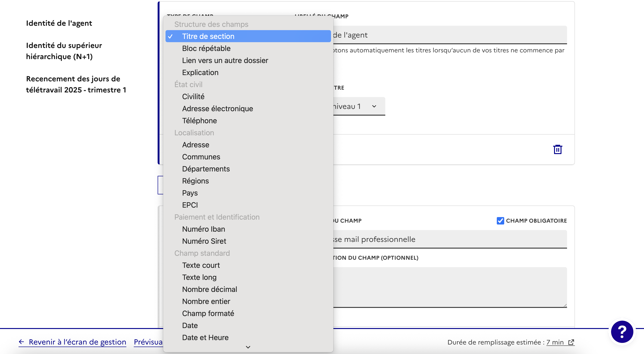Pick the Communes option
The height and width of the screenshot is (354, 644).
click(201, 157)
